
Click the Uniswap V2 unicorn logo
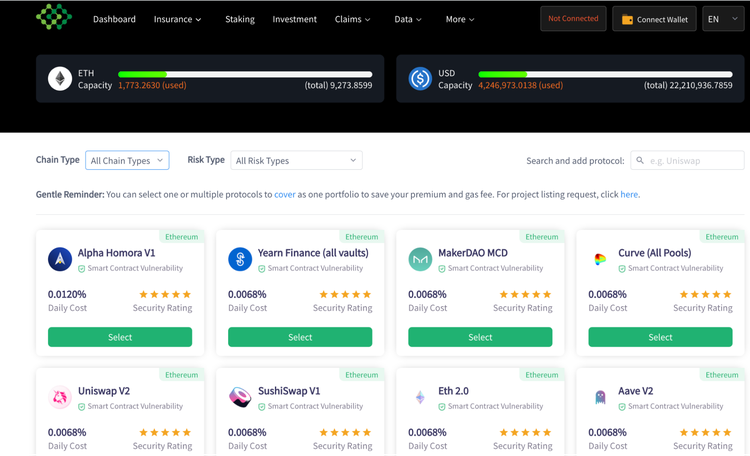[60, 397]
